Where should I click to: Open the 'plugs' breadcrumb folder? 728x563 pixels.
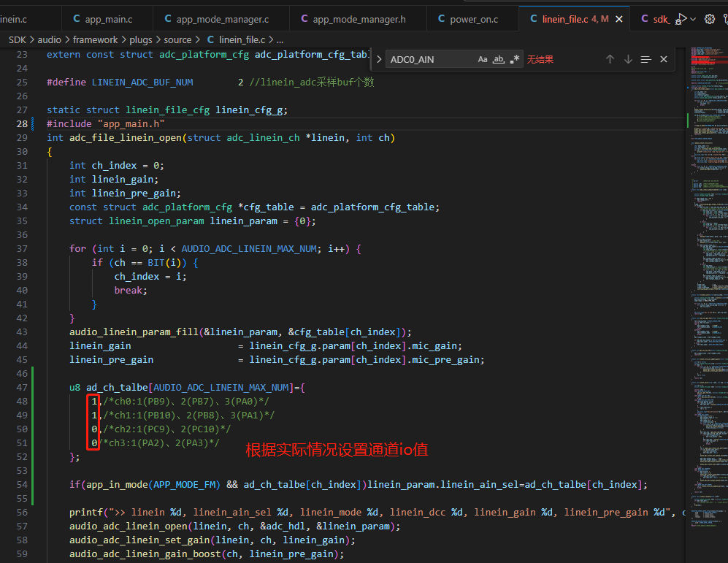(x=141, y=40)
